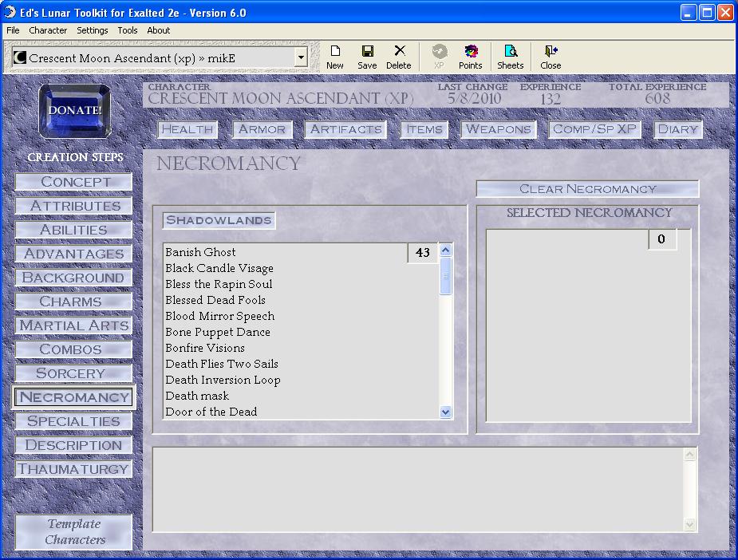
Task: Open the Diary tab
Action: point(677,129)
